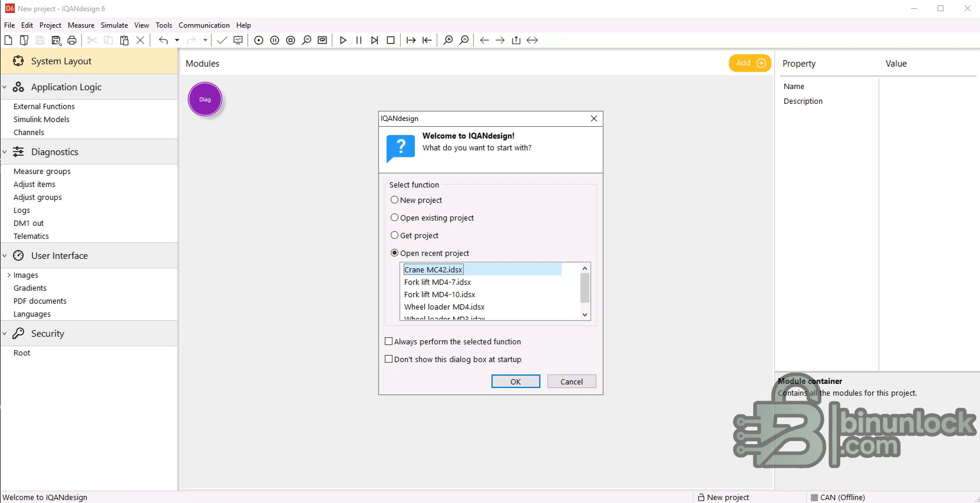Click the recent projects list scroll-up arrow
Image resolution: width=980 pixels, height=503 pixels.
pos(585,268)
